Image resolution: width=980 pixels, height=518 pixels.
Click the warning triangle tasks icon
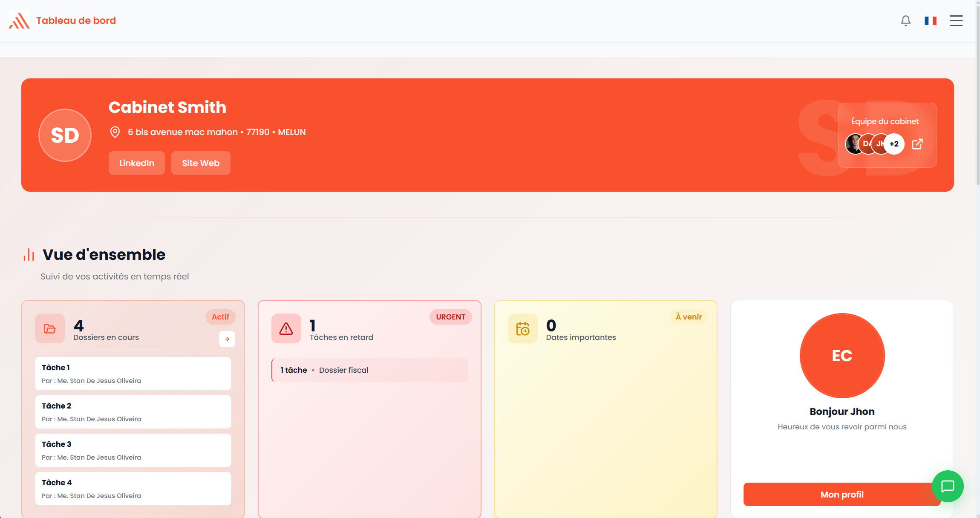(286, 328)
